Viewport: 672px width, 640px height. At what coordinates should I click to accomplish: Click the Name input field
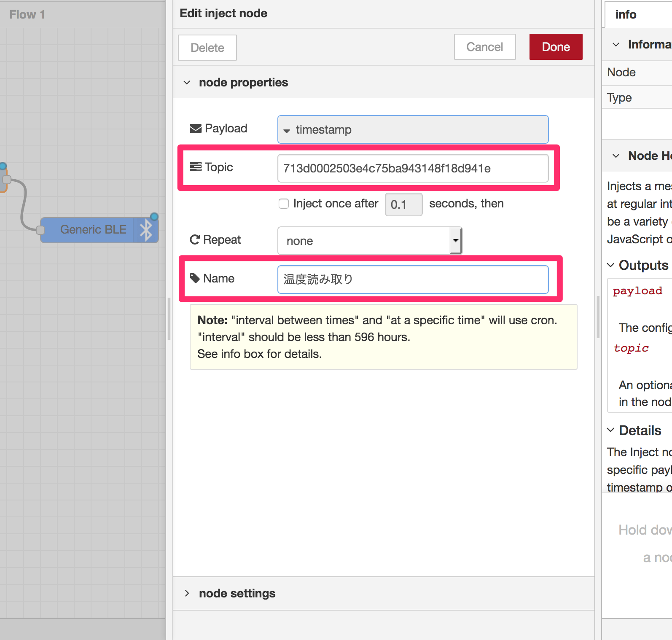[x=413, y=279]
